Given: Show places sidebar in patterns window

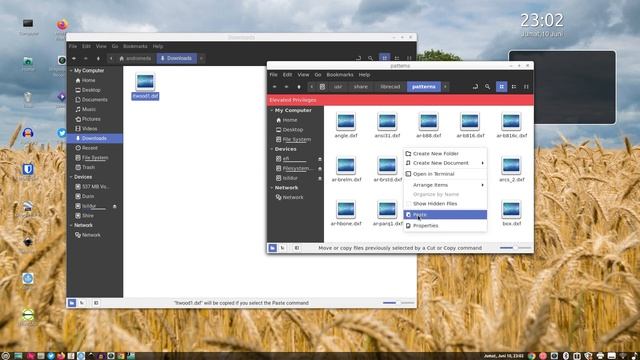Looking at the screenshot, I should (x=272, y=248).
